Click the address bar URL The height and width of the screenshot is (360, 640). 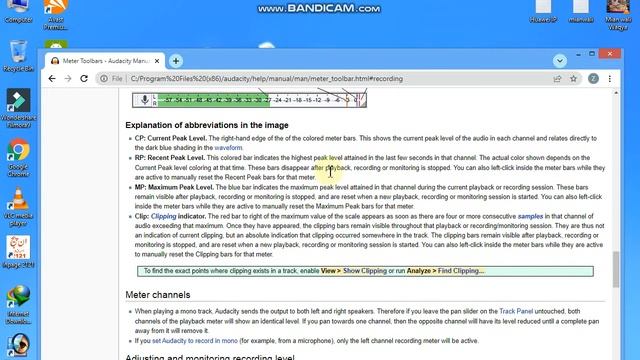click(x=267, y=78)
